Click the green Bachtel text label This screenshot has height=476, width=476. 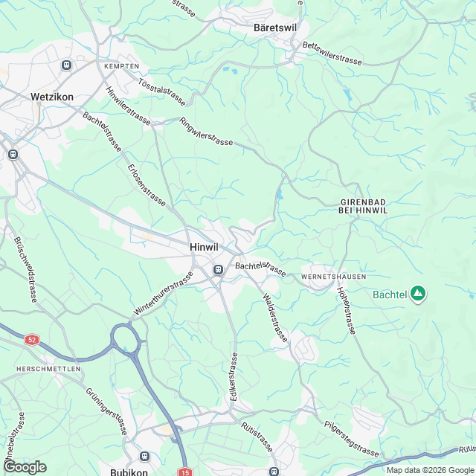coord(390,295)
